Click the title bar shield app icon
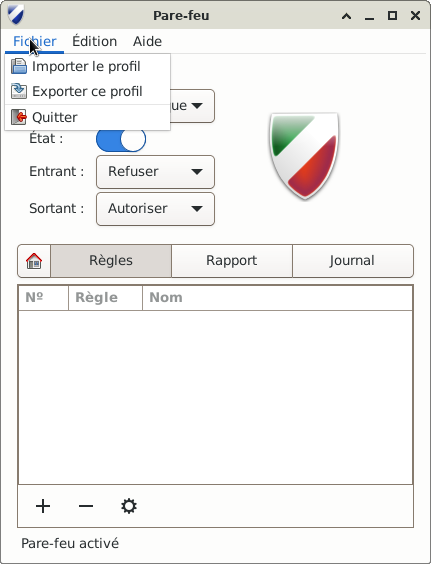The image size is (431, 564). [16, 15]
